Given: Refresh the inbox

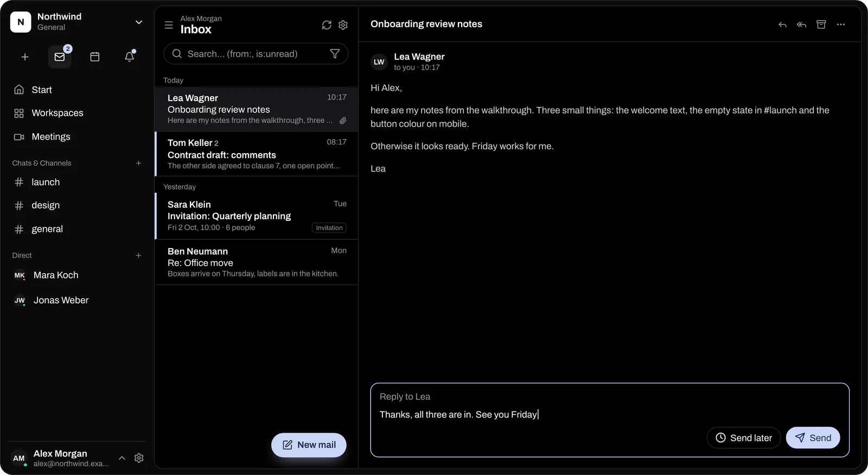Looking at the screenshot, I should point(327,25).
